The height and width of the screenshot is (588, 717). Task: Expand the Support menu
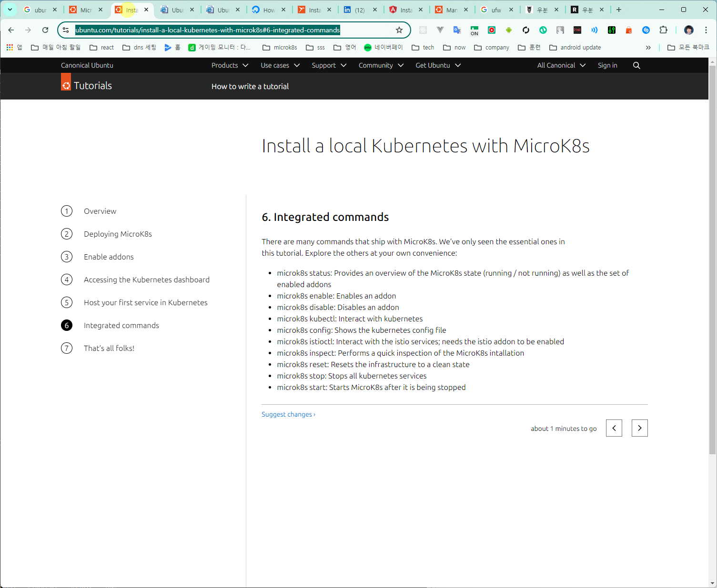click(x=329, y=65)
